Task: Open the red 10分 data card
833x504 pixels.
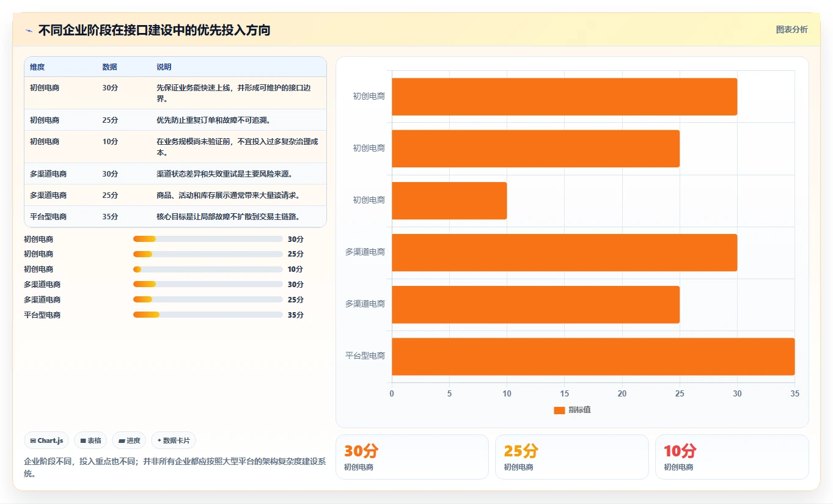Action: [x=732, y=457]
